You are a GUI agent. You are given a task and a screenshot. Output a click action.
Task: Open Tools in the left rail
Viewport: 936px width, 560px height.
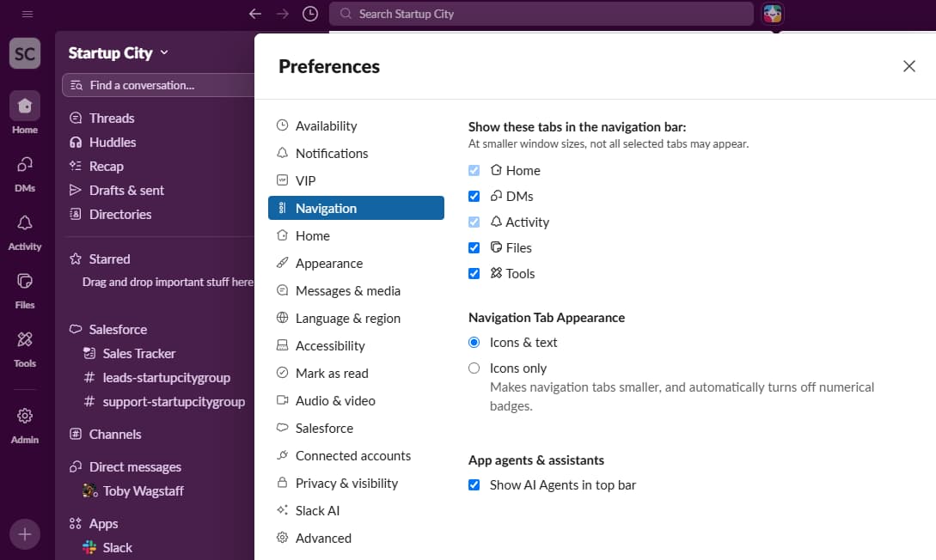point(24,350)
